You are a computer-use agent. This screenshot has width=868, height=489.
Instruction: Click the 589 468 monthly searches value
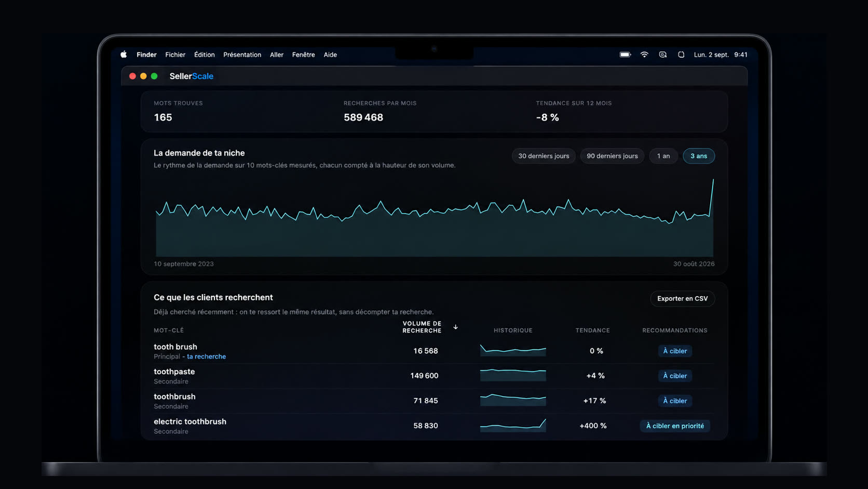coord(363,117)
